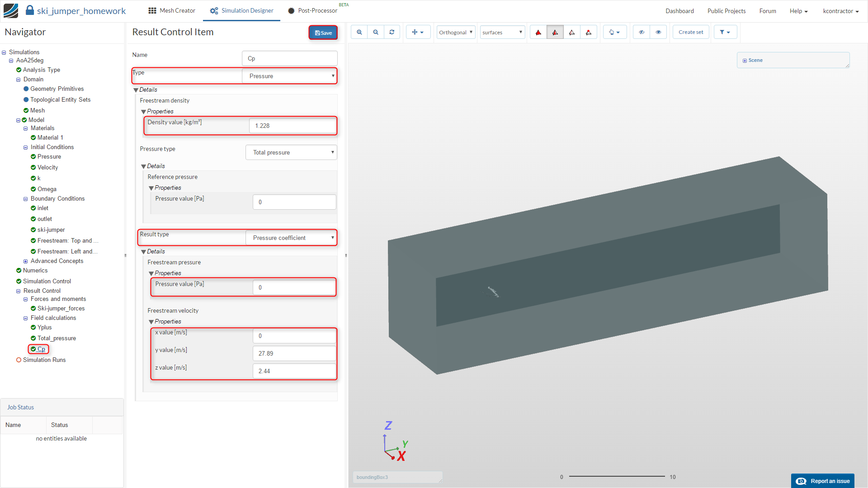
Task: Open the Post-Processor tab
Action: point(312,10)
